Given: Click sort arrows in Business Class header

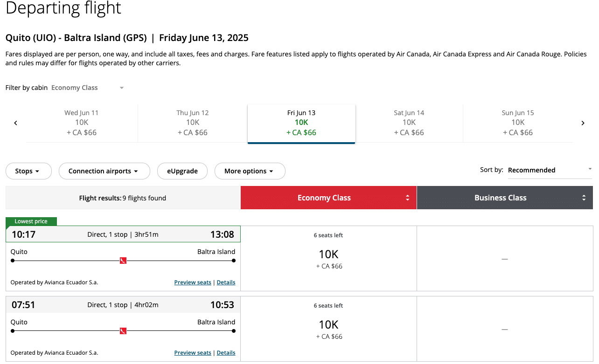Looking at the screenshot, I should pyautogui.click(x=584, y=198).
